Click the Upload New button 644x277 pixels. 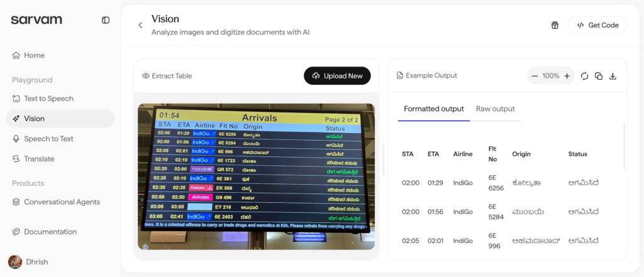point(337,76)
